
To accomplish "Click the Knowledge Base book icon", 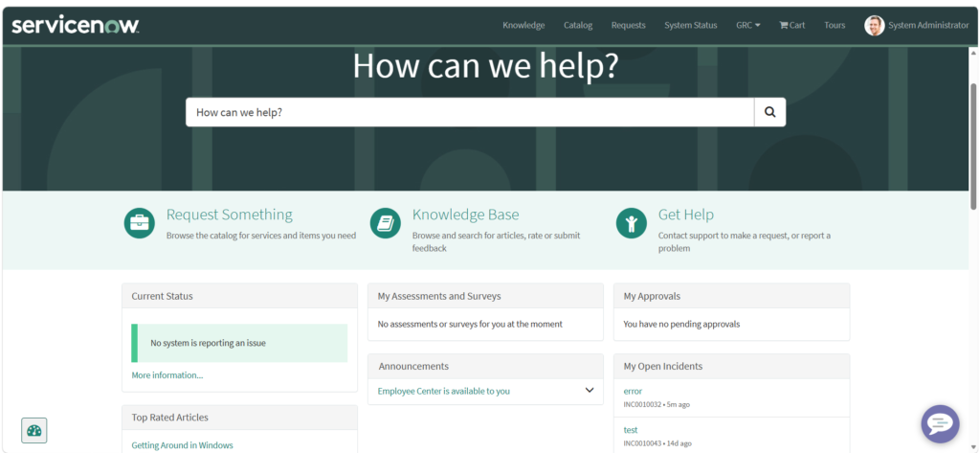I will pos(386,223).
